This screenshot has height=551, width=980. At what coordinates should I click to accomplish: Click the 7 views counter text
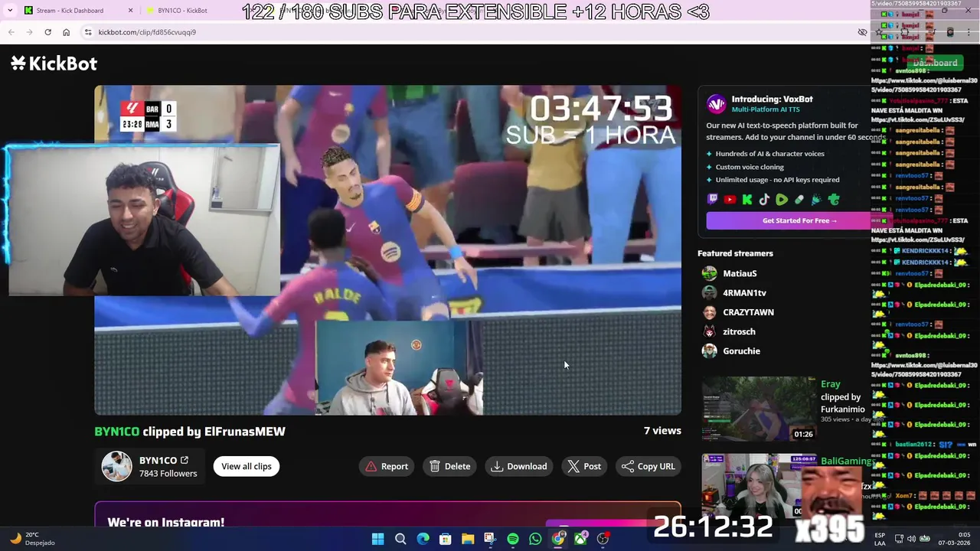[662, 431]
